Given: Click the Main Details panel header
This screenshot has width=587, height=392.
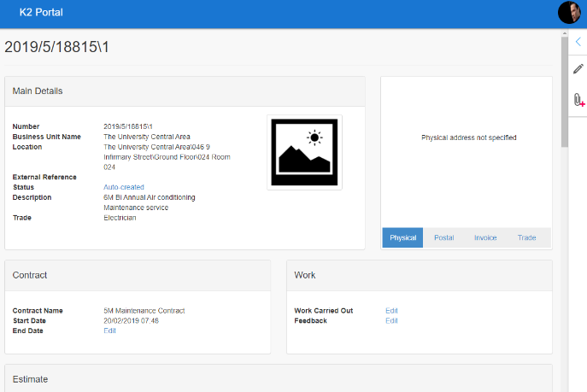Looking at the screenshot, I should point(185,91).
